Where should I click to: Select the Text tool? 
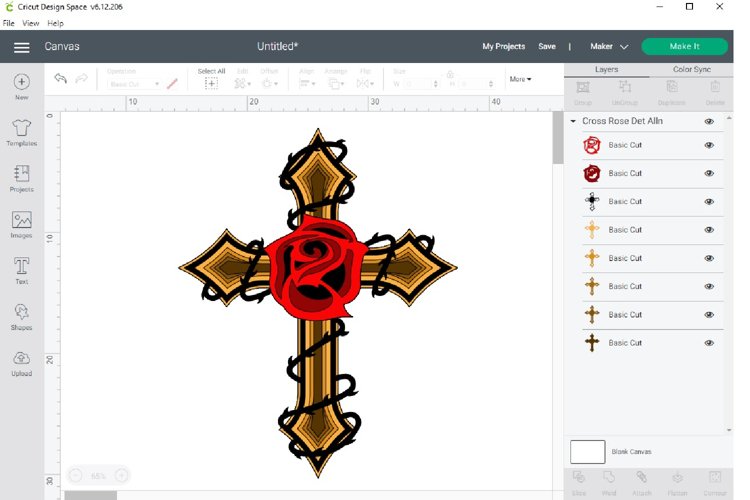click(21, 269)
